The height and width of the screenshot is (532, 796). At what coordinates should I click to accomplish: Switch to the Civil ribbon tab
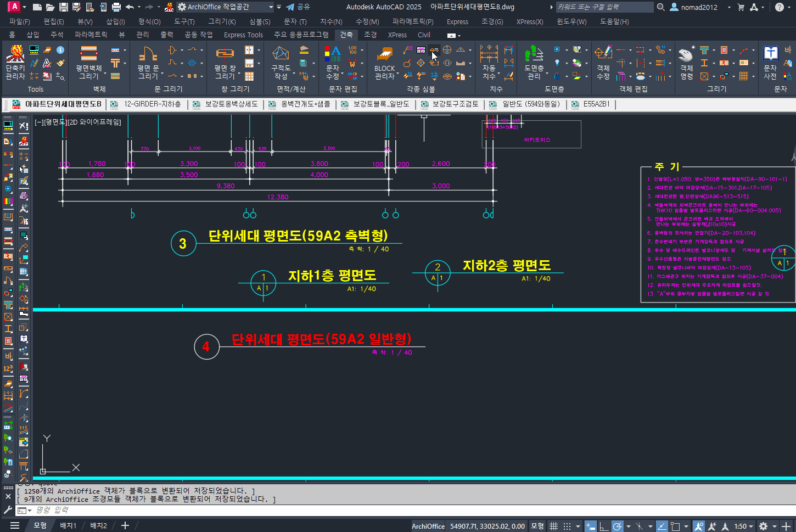click(x=424, y=35)
